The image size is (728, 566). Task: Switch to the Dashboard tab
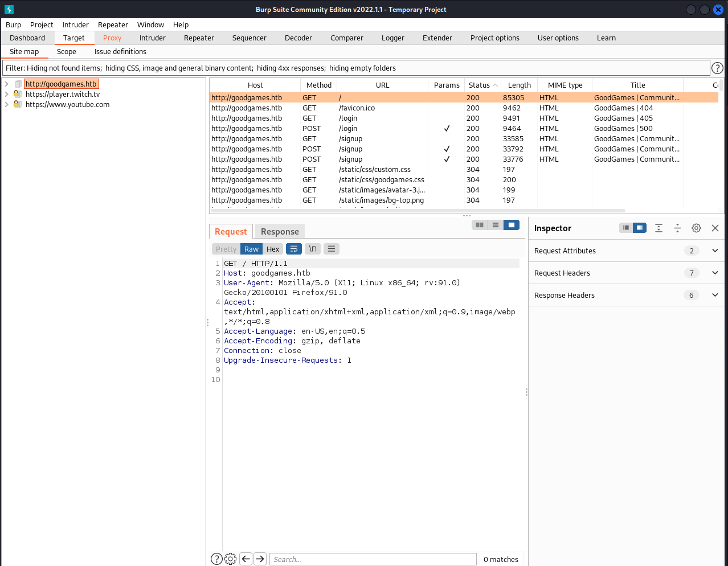(27, 38)
